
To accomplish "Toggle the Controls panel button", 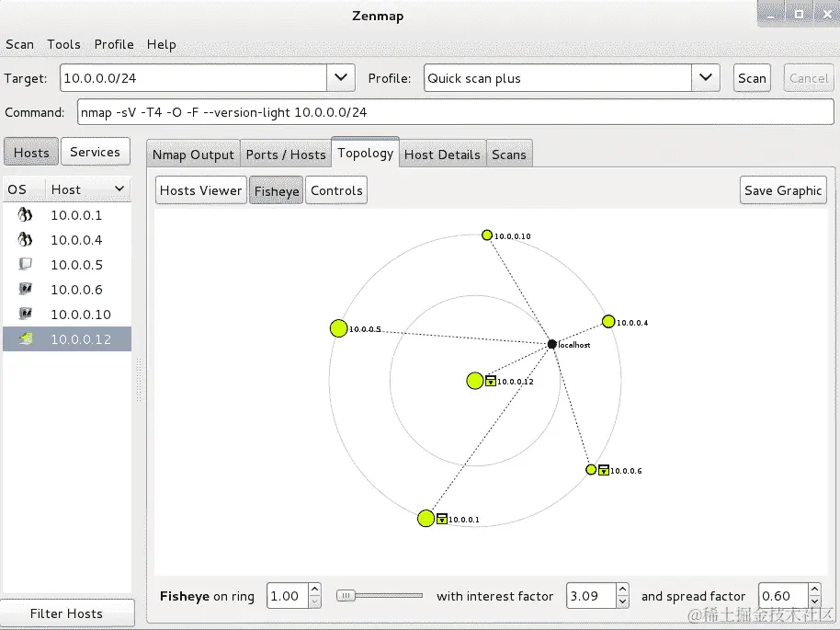I will point(336,190).
